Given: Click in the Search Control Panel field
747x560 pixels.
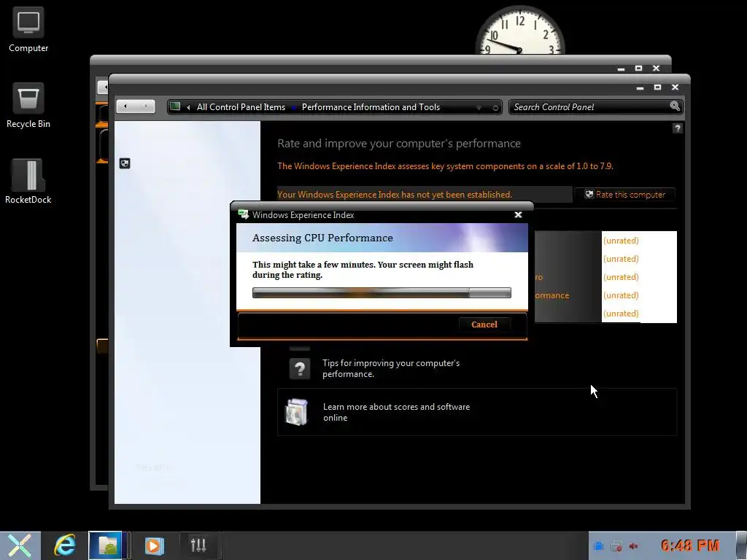Looking at the screenshot, I should point(589,106).
